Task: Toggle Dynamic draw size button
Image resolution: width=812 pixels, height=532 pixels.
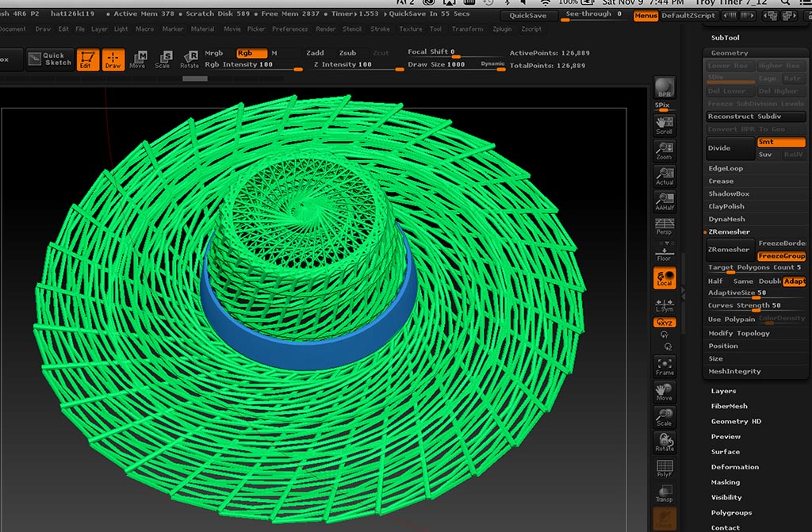Action: point(492,63)
